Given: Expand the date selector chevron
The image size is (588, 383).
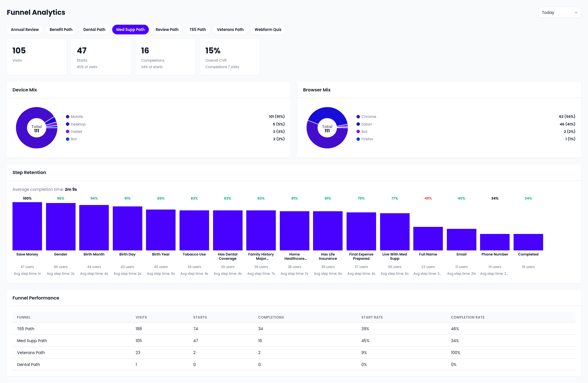Looking at the screenshot, I should click(576, 12).
